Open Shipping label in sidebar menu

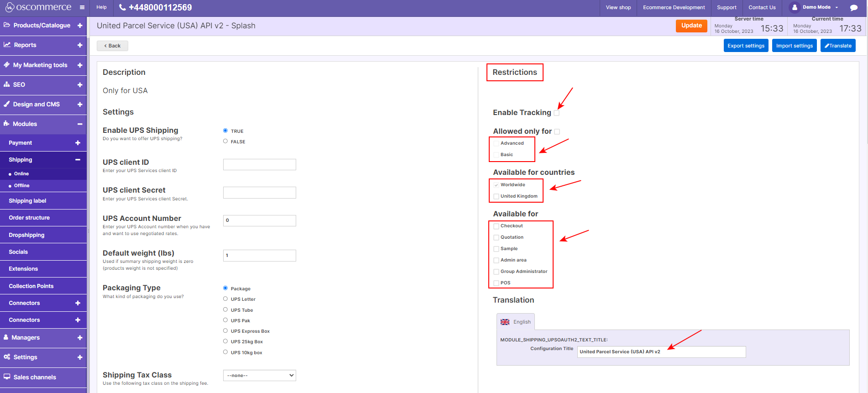click(27, 201)
